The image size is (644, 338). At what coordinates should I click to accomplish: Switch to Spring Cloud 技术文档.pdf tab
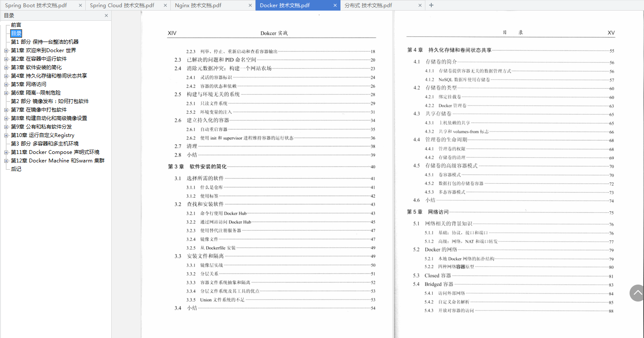[122, 6]
